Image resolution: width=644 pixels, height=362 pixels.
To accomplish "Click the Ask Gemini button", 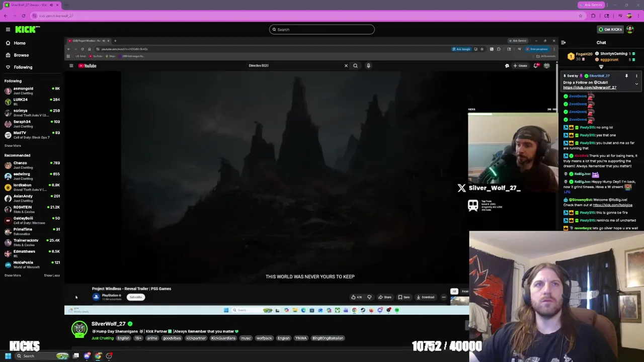I will pyautogui.click(x=591, y=5).
